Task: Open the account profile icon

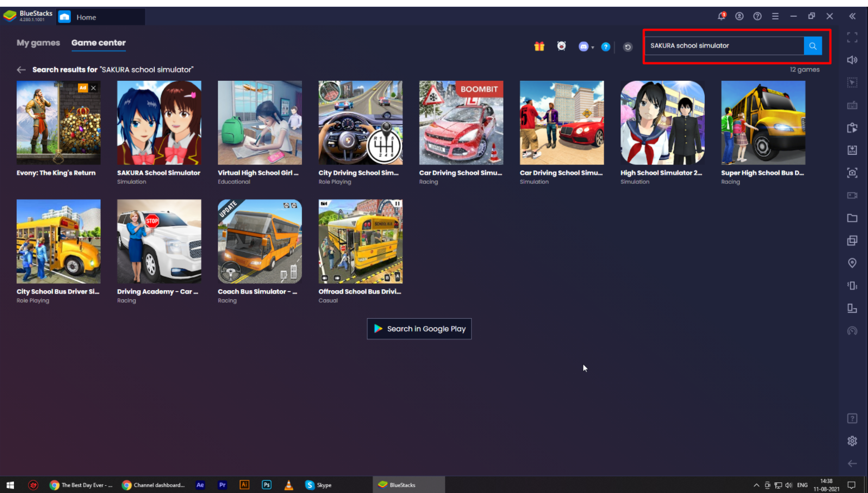Action: (x=739, y=16)
